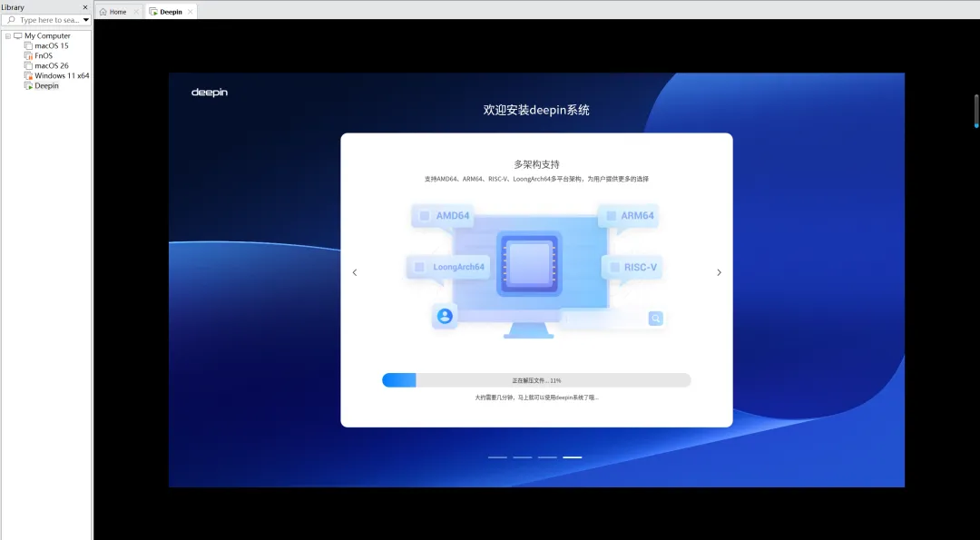Go to next installer slide

(719, 272)
